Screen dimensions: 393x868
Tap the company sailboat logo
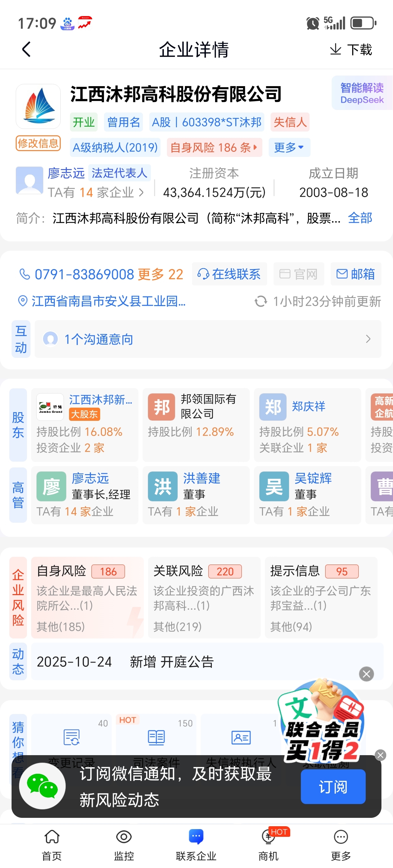click(38, 106)
